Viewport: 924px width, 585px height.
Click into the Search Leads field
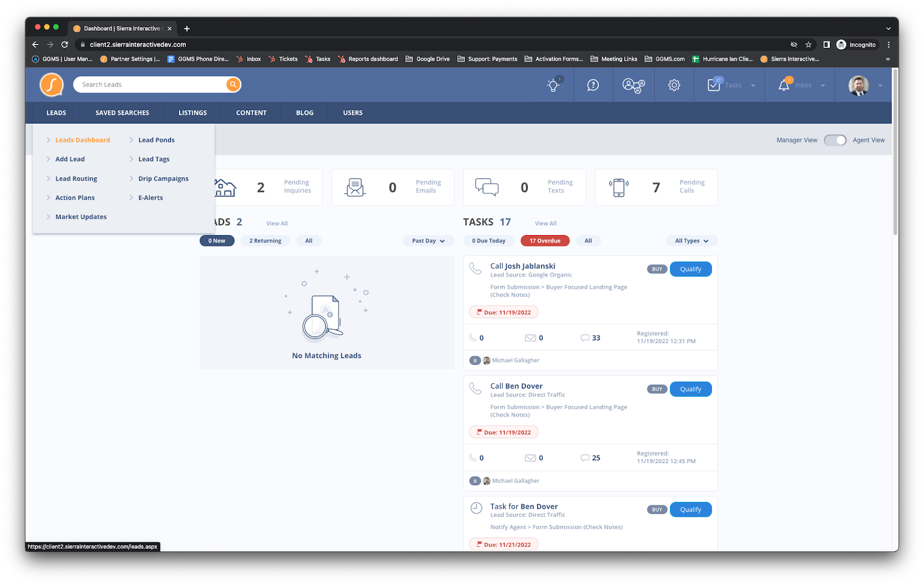click(150, 85)
